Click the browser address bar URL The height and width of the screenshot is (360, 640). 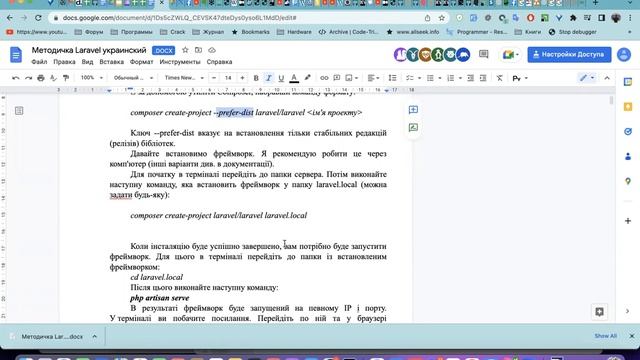(x=179, y=18)
